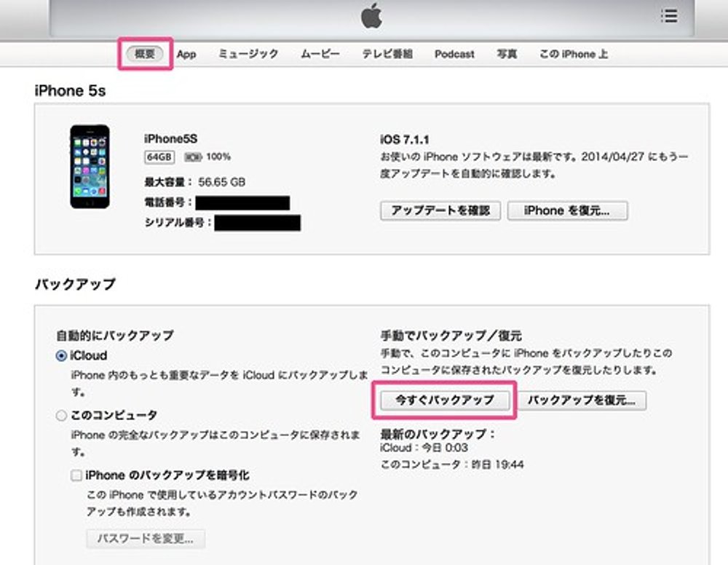This screenshot has height=565, width=728.
Task: Click the iPhone を復元 button
Action: coord(567,210)
